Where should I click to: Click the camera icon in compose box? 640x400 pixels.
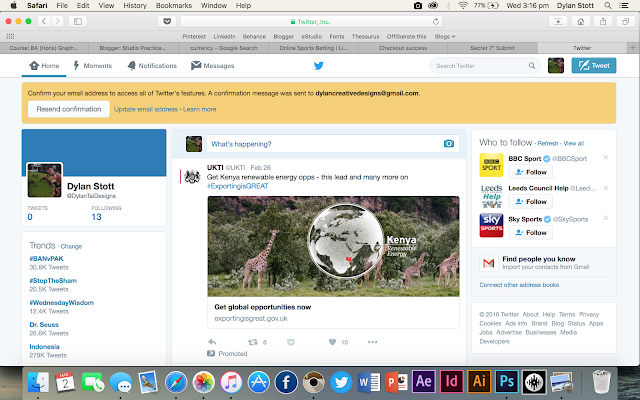coord(449,144)
